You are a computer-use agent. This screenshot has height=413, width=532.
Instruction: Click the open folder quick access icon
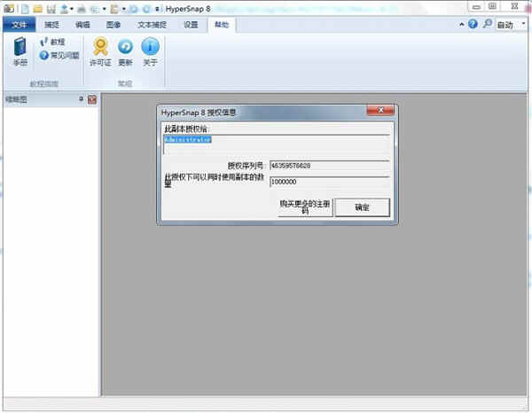pyautogui.click(x=37, y=9)
